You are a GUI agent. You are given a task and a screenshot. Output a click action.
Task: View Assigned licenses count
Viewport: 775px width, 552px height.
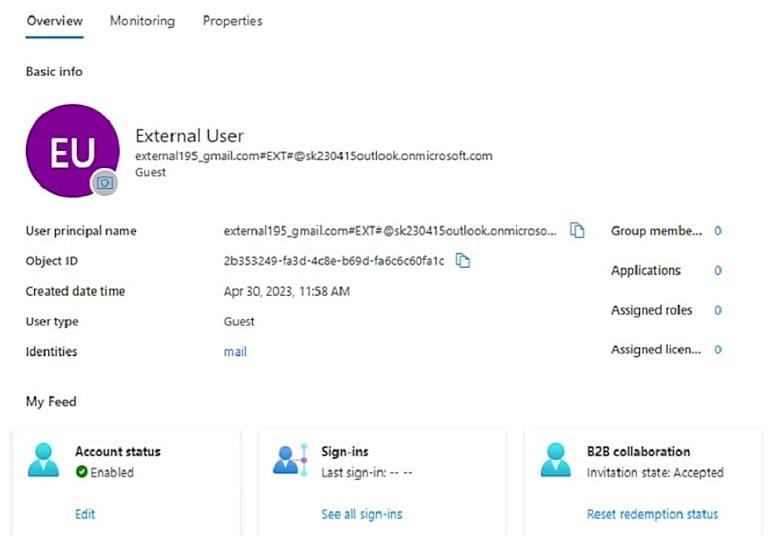[717, 350]
